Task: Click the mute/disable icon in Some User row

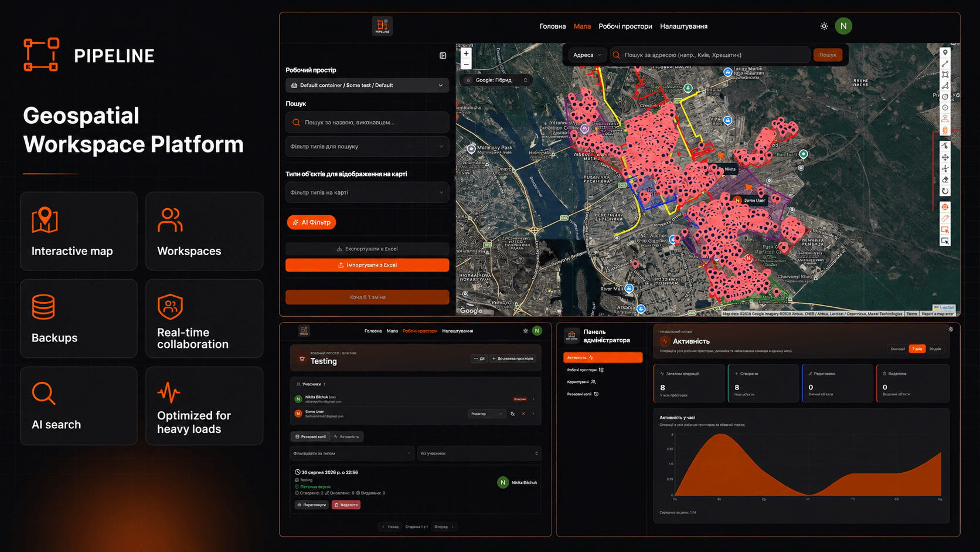Action: point(513,414)
